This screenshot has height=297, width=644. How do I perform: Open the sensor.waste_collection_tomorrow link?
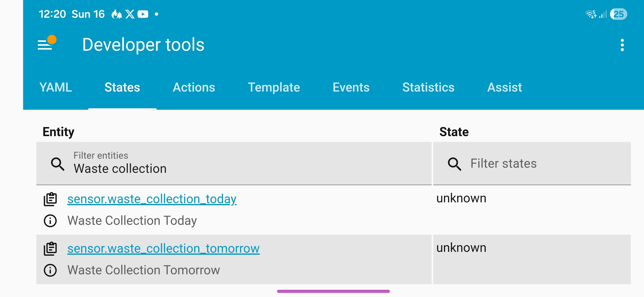pos(163,249)
